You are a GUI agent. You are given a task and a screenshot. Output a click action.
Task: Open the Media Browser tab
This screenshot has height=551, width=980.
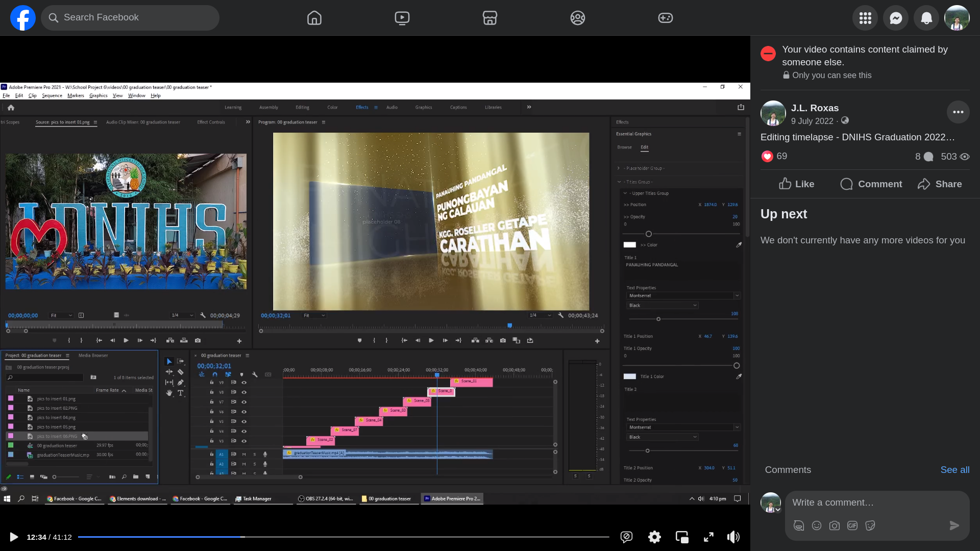pos(93,356)
